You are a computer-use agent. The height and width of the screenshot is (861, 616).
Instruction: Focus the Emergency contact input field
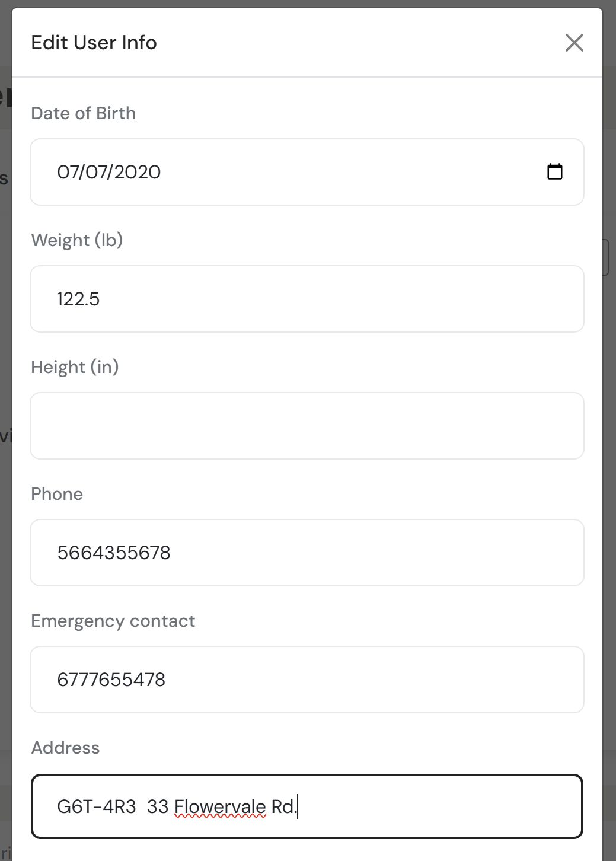tap(307, 680)
